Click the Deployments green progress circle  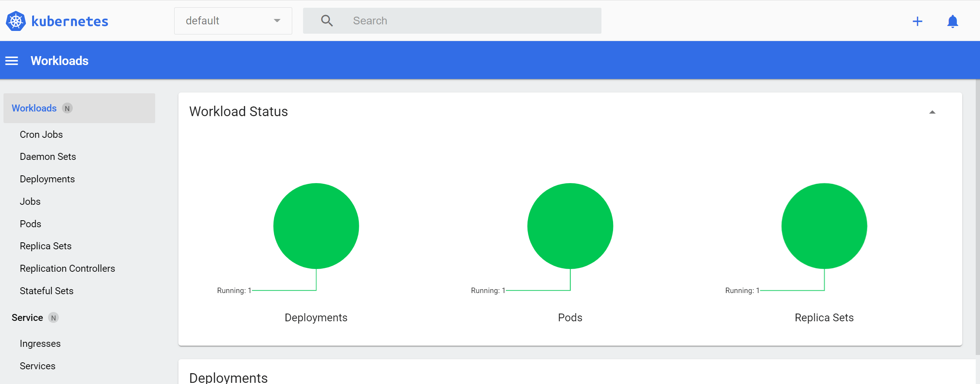pyautogui.click(x=316, y=226)
